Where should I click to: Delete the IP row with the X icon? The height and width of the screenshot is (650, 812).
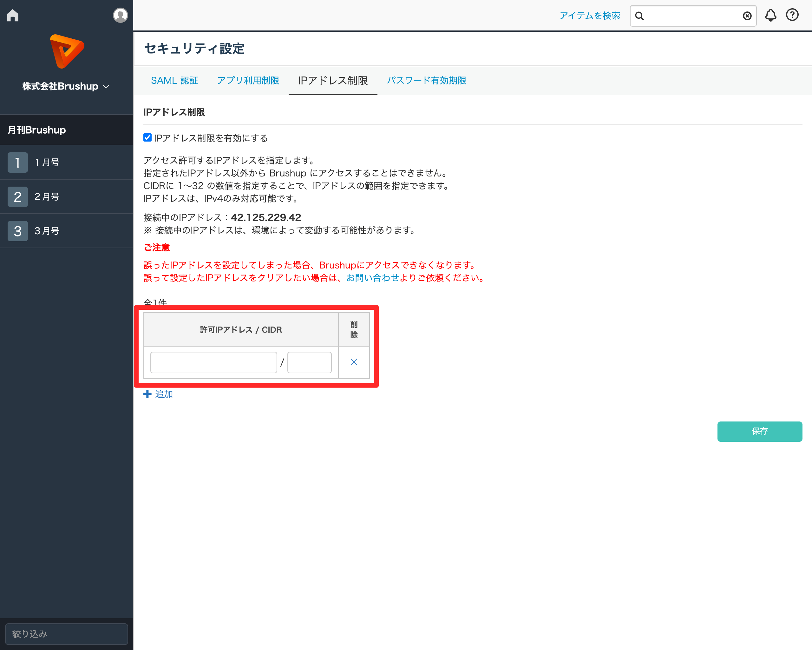[354, 362]
